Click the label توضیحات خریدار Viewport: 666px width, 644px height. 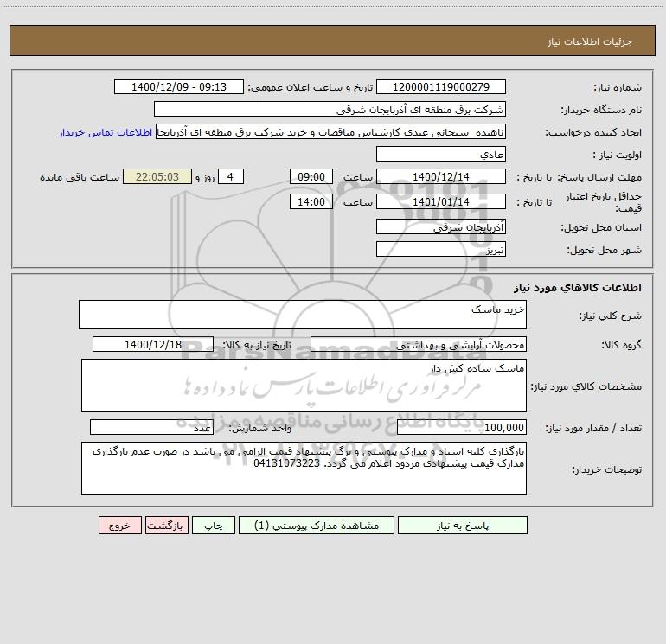tap(606, 470)
